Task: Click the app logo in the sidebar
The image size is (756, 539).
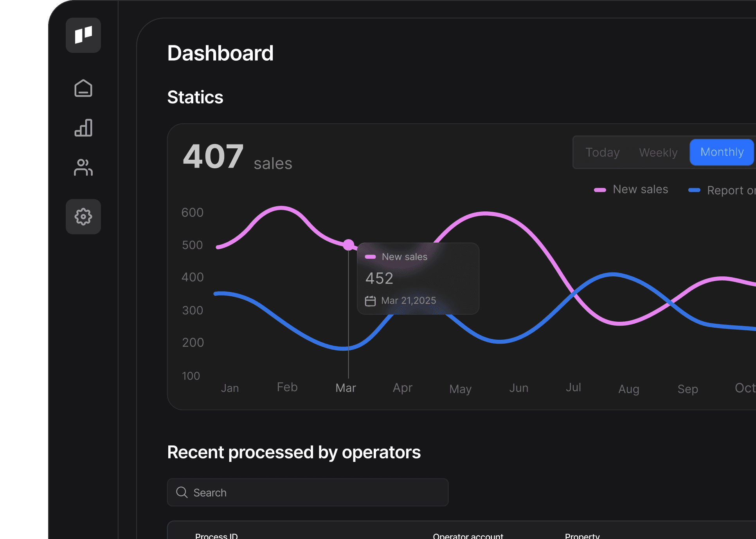Action: click(x=83, y=35)
